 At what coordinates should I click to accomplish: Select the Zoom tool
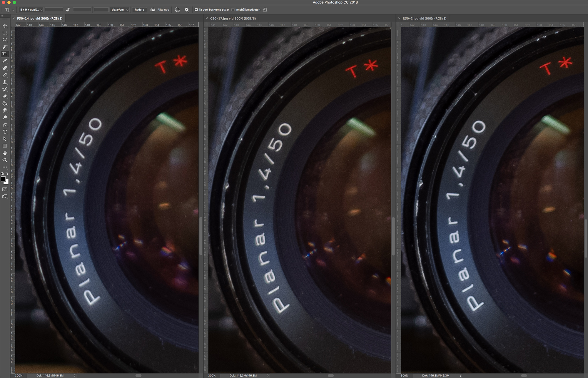click(x=5, y=160)
